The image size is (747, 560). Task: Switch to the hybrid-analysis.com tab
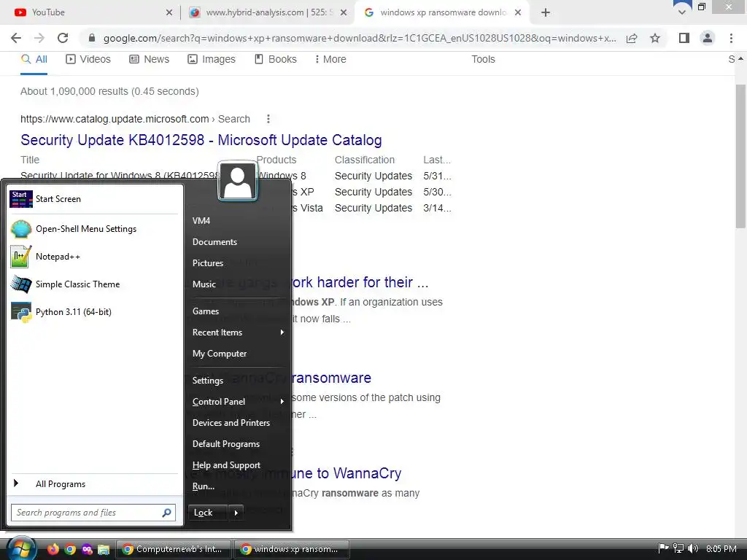pyautogui.click(x=268, y=12)
